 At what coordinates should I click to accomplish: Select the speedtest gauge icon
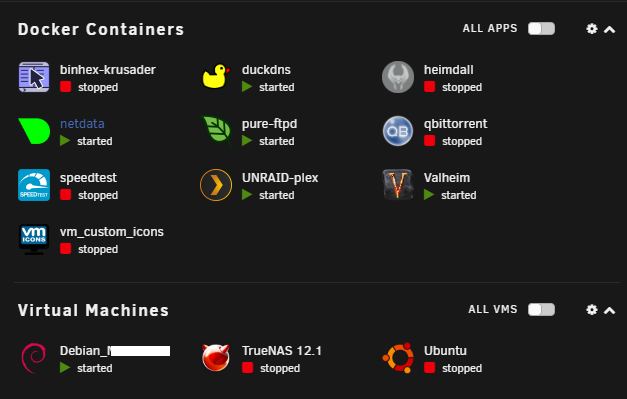(x=34, y=185)
